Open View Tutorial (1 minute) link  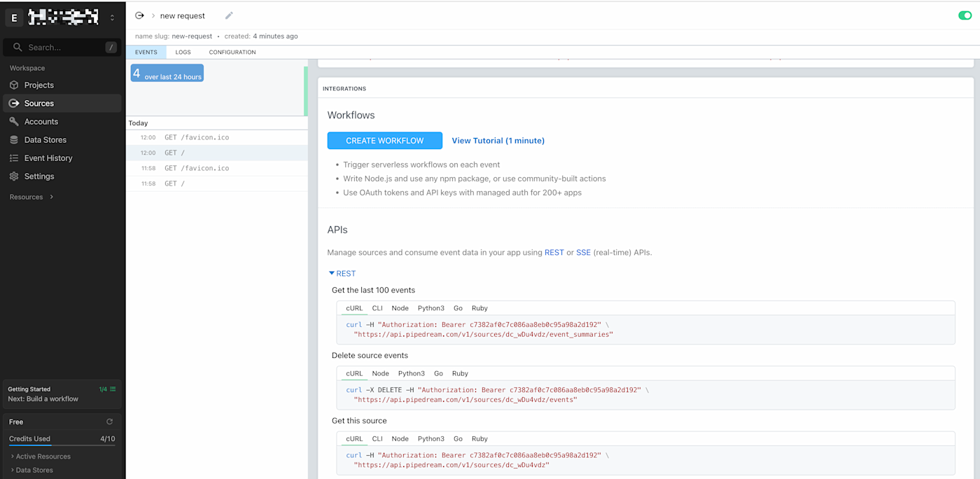[498, 141]
